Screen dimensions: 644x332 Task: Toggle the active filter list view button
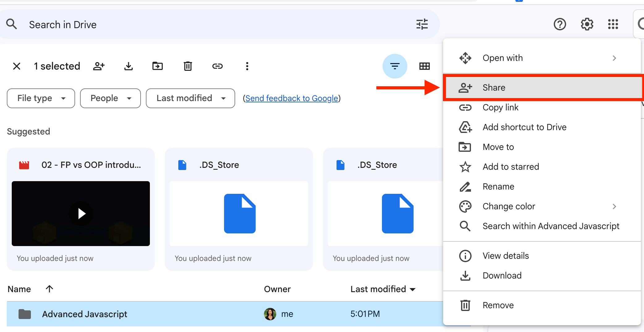click(395, 66)
